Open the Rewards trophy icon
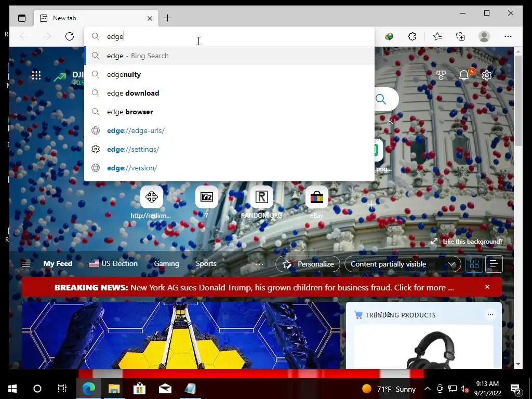Screen dimensions: 532x399 click(441, 75)
